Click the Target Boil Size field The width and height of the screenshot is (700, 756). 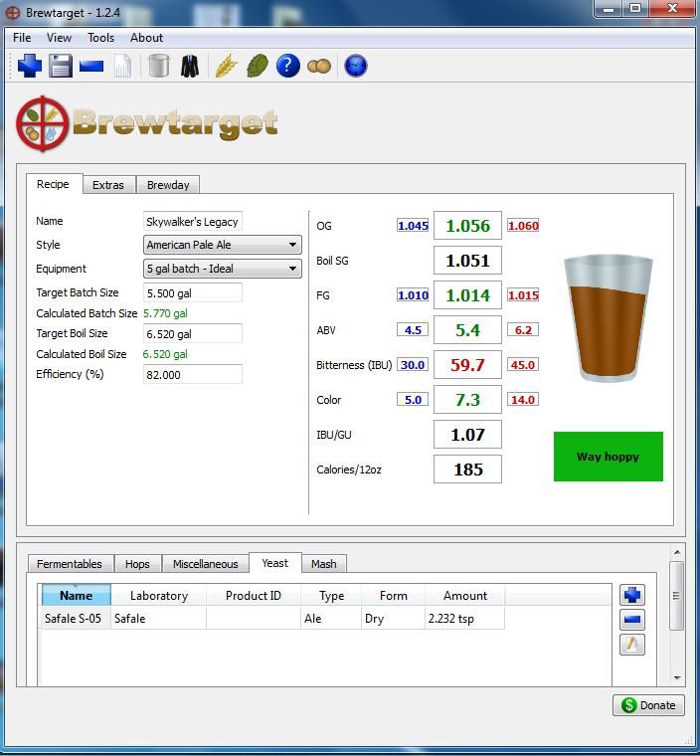192,333
